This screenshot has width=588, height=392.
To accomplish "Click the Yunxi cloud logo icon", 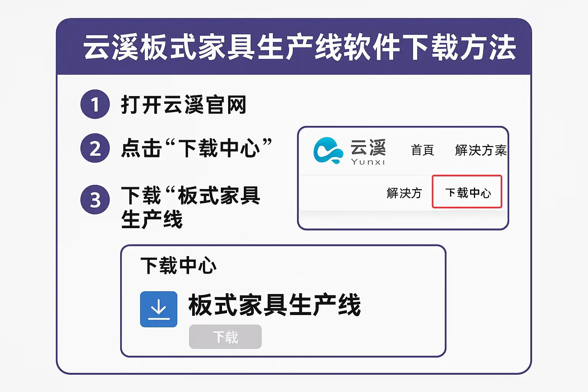I will (328, 150).
